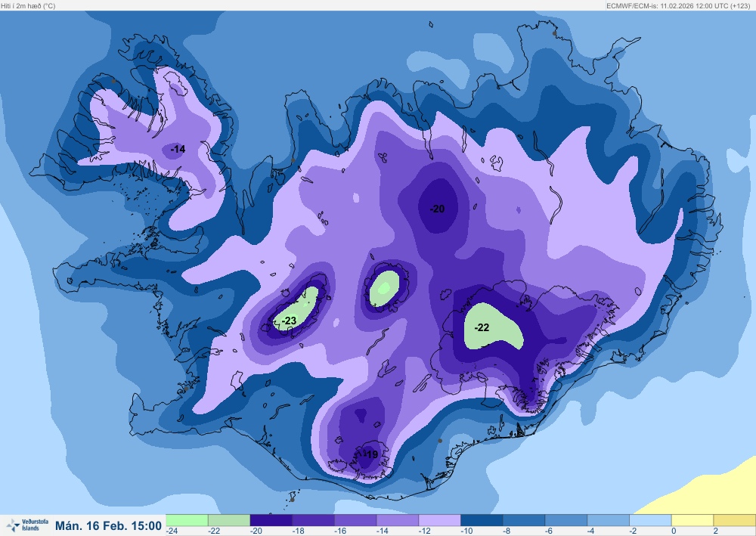Click the legend tick label '-6'
This screenshot has height=536, width=756.
coord(549,531)
